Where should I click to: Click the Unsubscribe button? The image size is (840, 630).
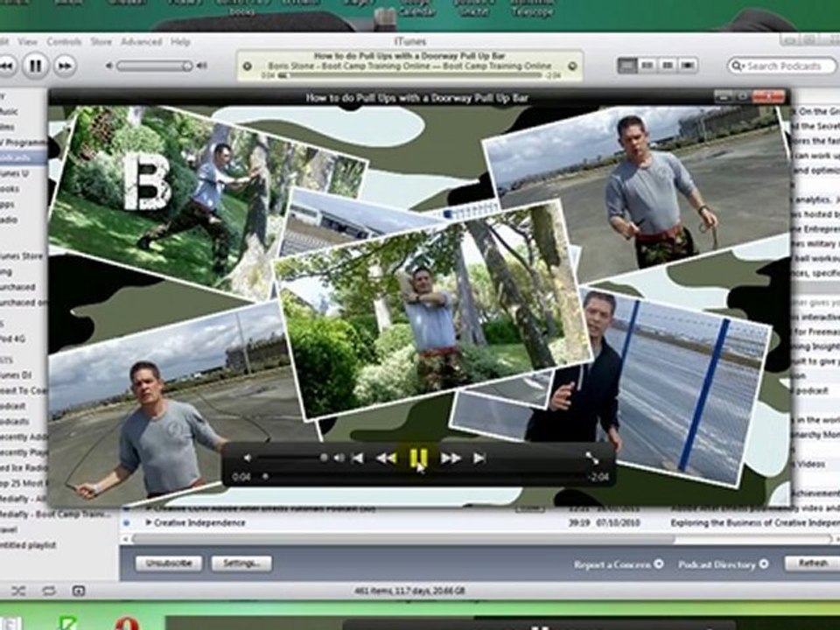pyautogui.click(x=169, y=563)
